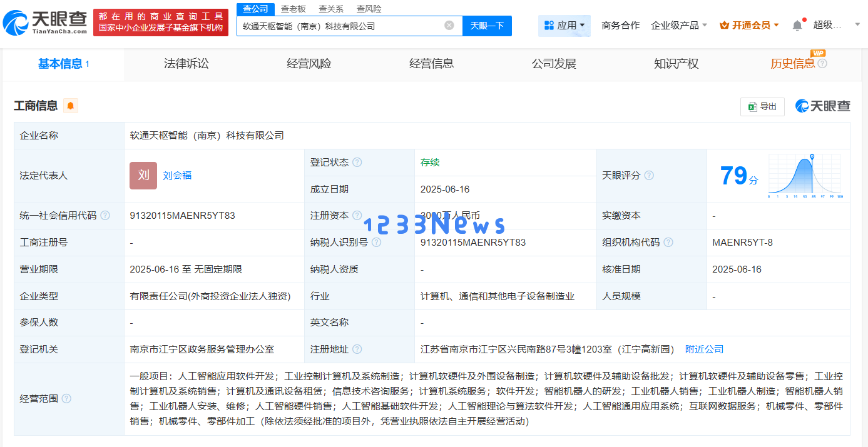This screenshot has height=447, width=868.
Task: Click the score distribution chart thumbnail
Action: click(x=806, y=176)
